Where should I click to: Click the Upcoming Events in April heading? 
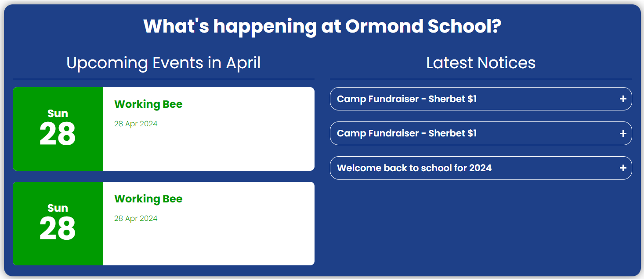pyautogui.click(x=163, y=63)
